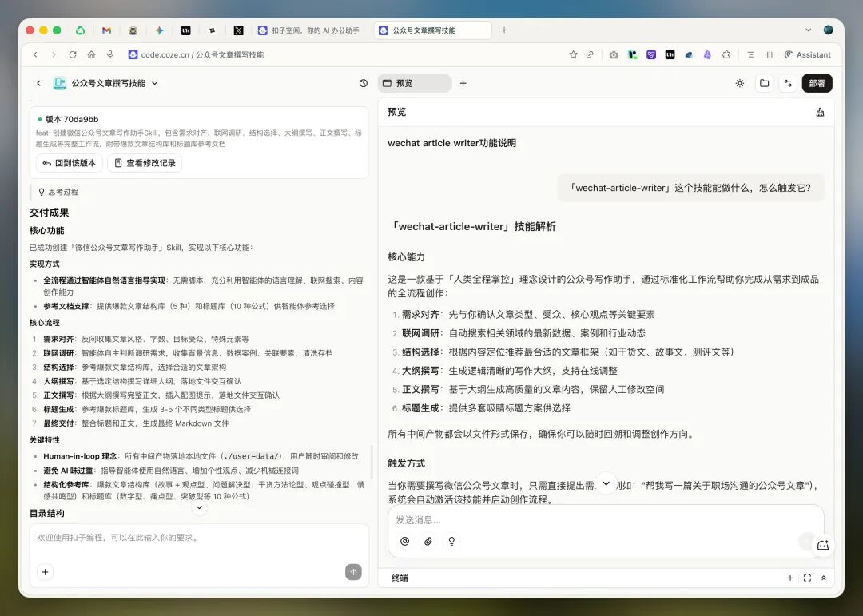Click the code.coze.cn address bar URL

(202, 54)
